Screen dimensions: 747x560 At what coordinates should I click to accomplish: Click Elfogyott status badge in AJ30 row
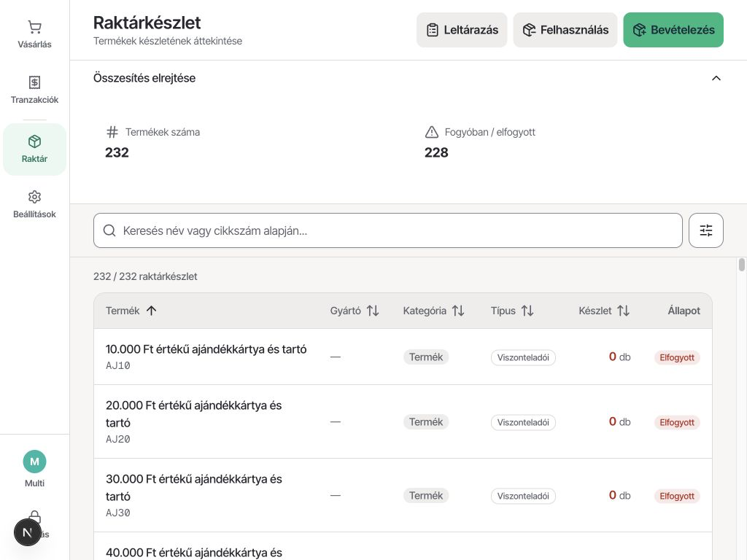(677, 496)
